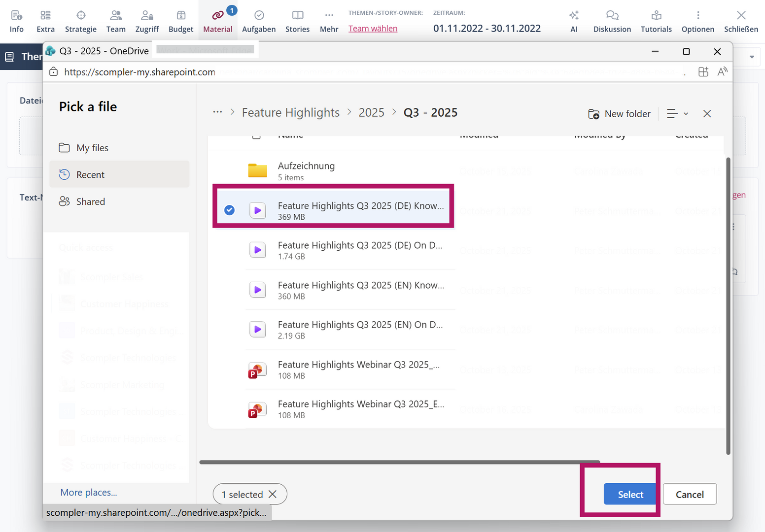The height and width of the screenshot is (532, 765).
Task: Click the horizontal scrollbar under the file list
Action: click(399, 462)
